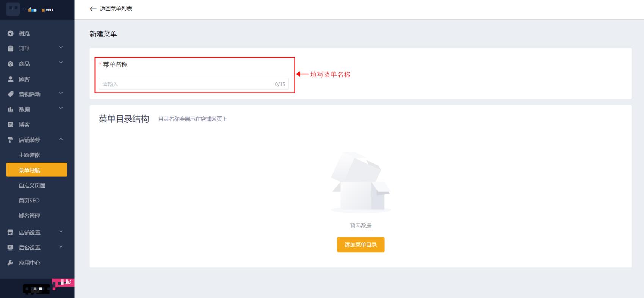Expand the 后台设置 dropdown arrow

61,247
